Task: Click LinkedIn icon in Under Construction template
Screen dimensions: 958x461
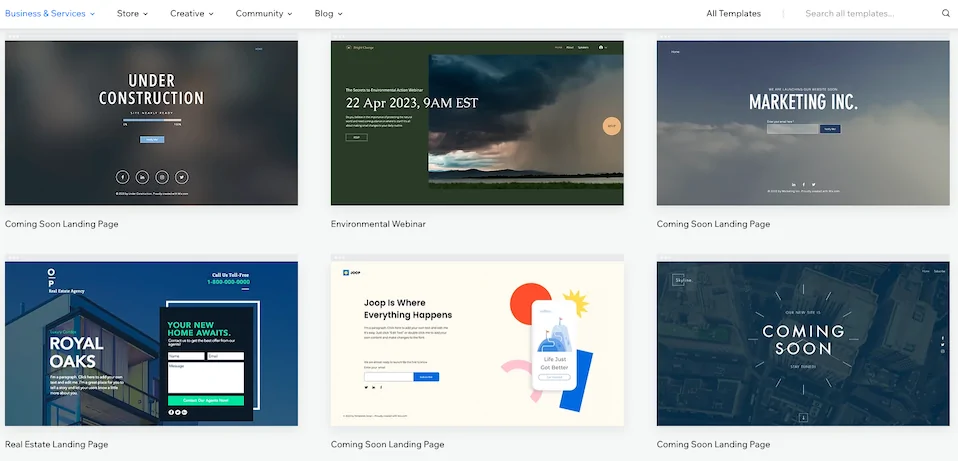Action: [142, 176]
